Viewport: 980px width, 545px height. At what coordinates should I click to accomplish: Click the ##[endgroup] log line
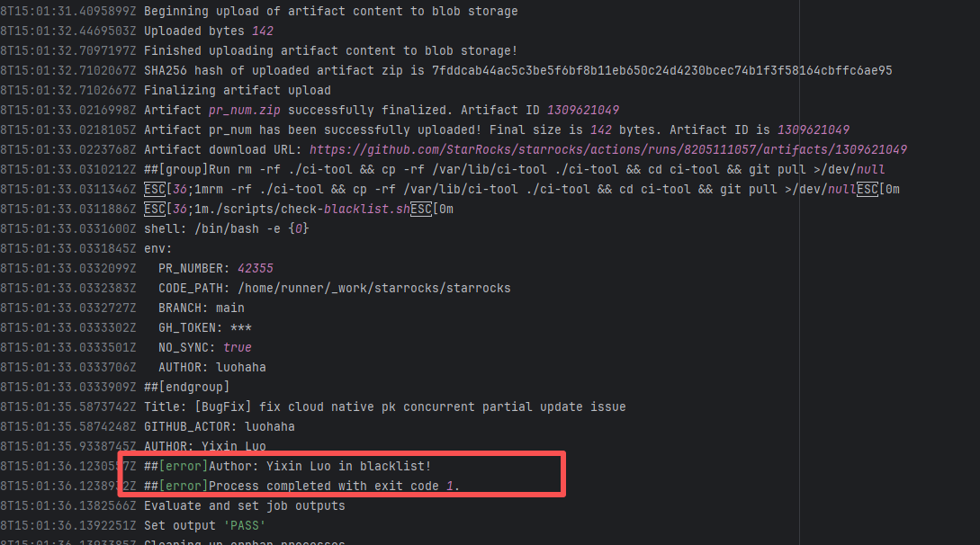[x=186, y=387]
